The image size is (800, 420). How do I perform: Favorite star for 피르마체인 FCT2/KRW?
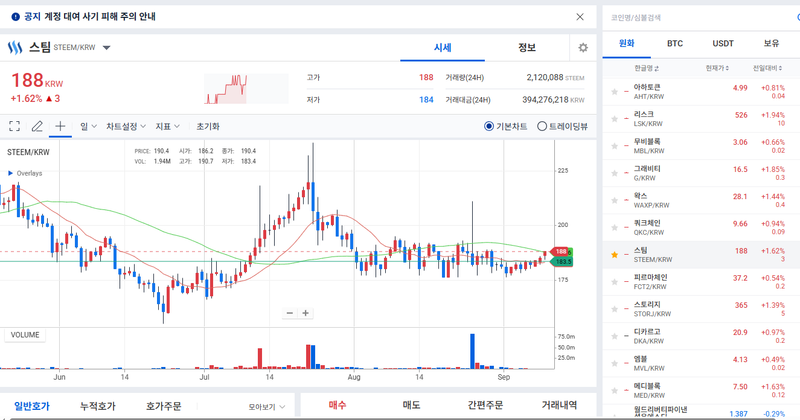coord(614,282)
